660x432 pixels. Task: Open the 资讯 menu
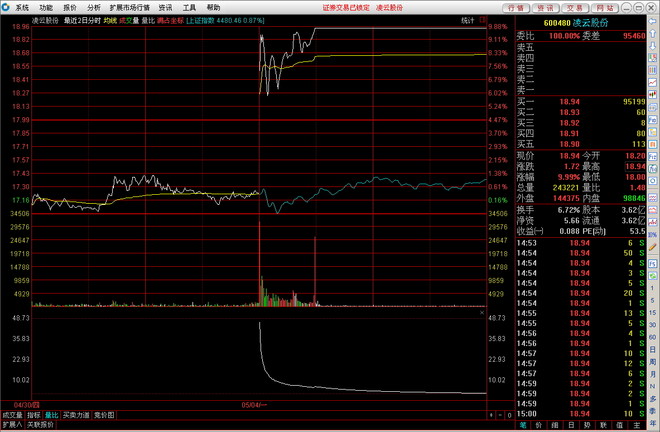(x=165, y=8)
